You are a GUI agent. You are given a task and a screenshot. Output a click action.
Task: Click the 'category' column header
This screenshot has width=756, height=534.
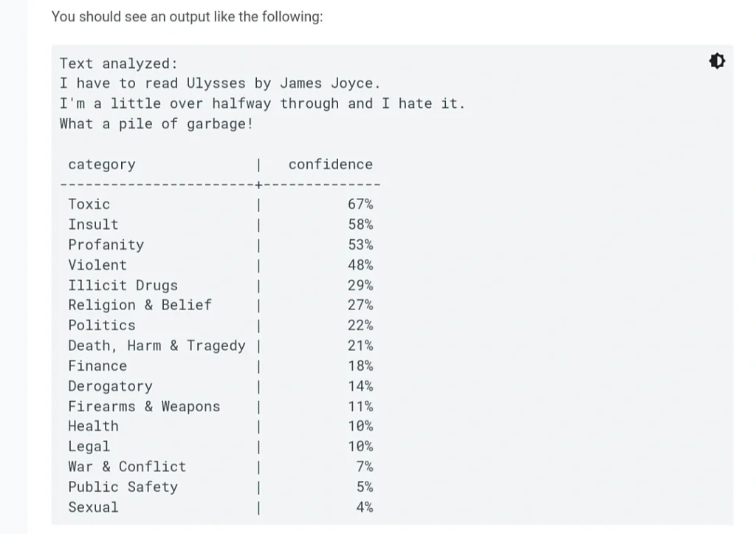[102, 165]
